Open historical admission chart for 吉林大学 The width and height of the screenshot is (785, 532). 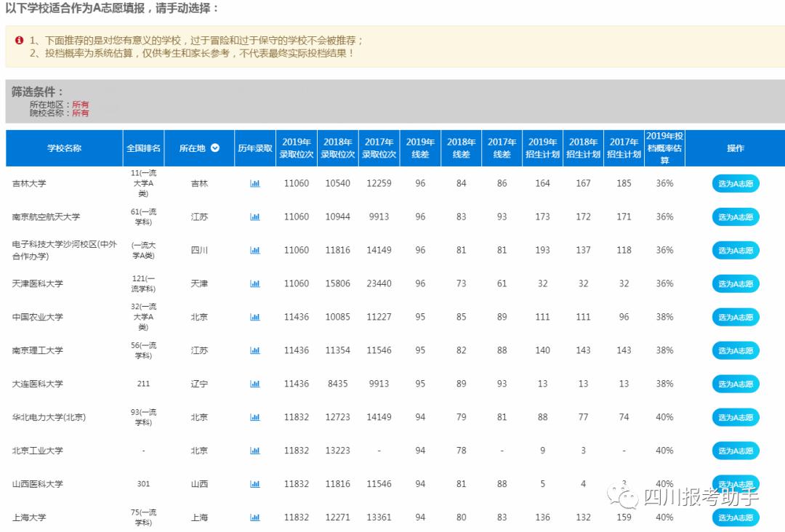click(255, 184)
